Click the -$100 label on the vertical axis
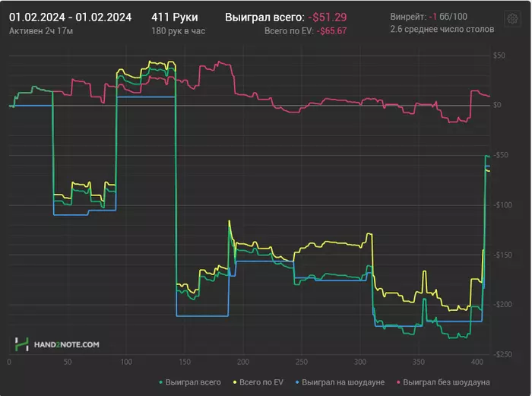 coord(502,205)
